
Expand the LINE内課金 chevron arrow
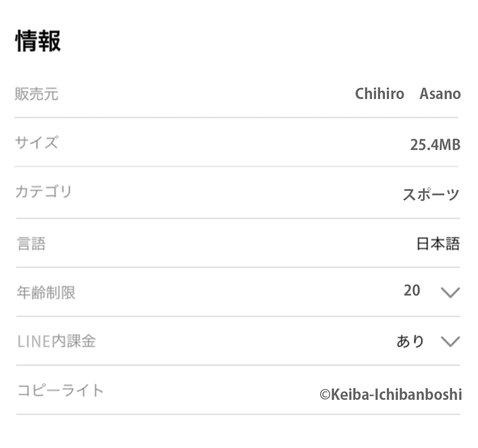click(450, 342)
